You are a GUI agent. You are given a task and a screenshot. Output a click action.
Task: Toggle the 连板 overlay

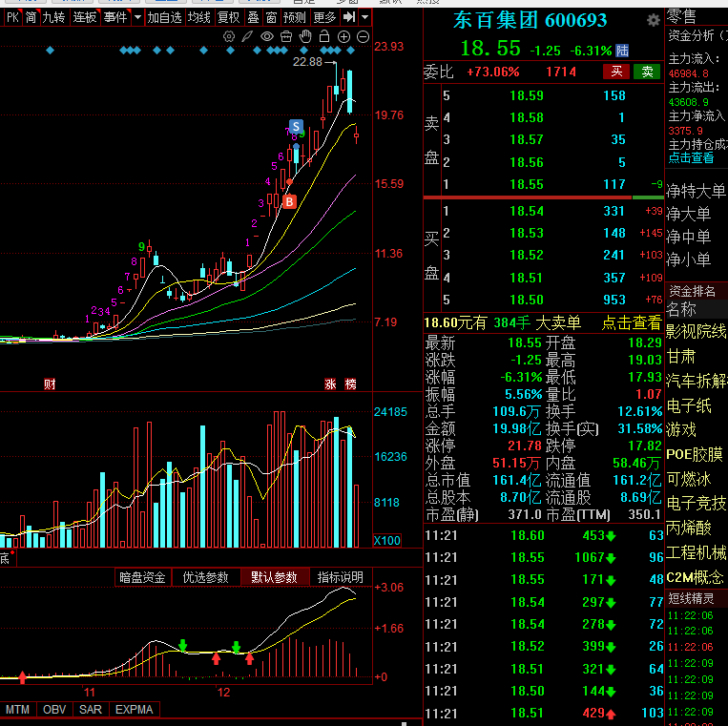[x=85, y=17]
